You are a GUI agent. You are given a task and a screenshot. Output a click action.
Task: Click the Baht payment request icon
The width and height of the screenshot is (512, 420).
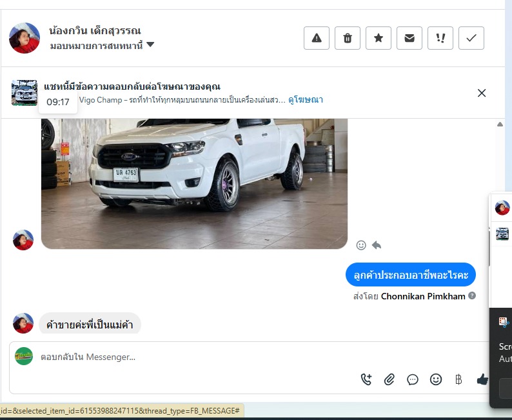458,379
